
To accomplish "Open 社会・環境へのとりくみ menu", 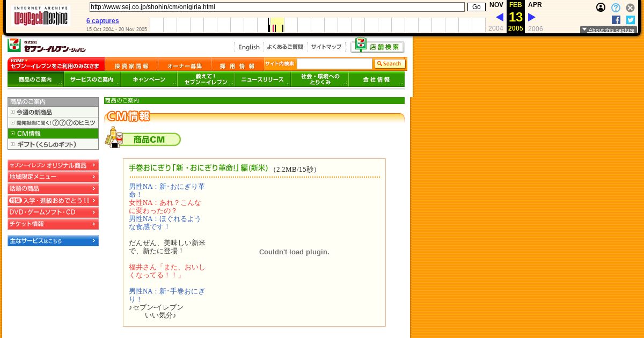I will [x=320, y=79].
